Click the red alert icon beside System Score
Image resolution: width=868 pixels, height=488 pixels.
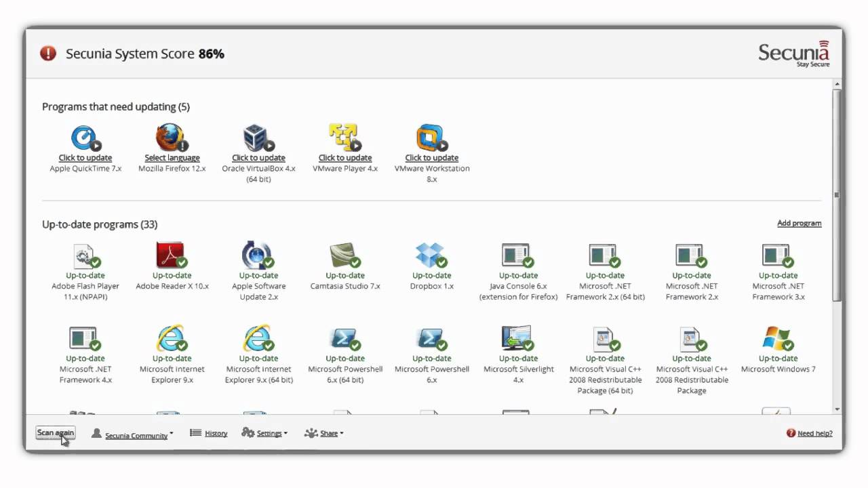(48, 54)
